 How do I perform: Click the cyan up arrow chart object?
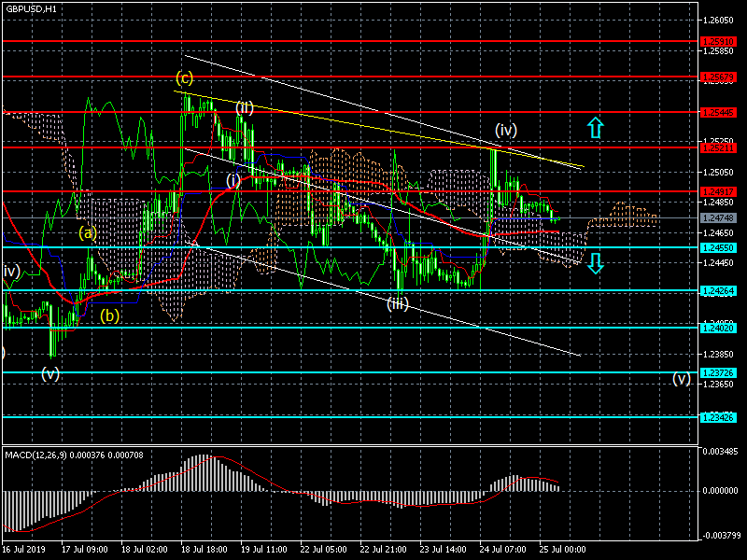[596, 128]
